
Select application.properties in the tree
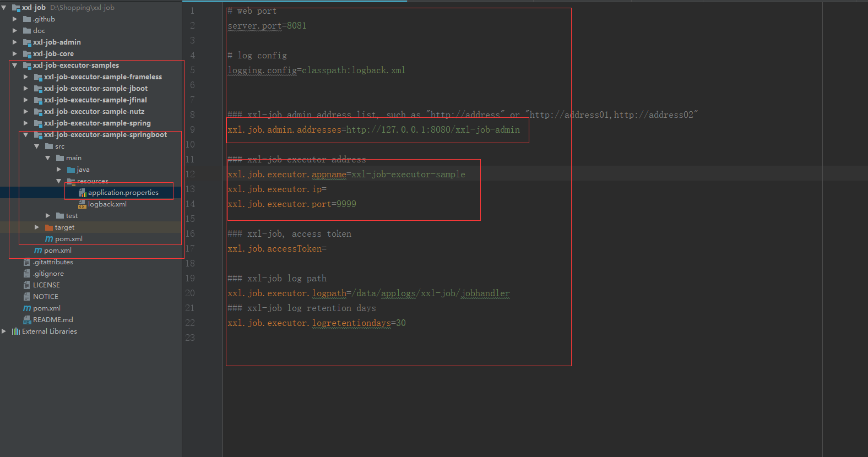[123, 193]
